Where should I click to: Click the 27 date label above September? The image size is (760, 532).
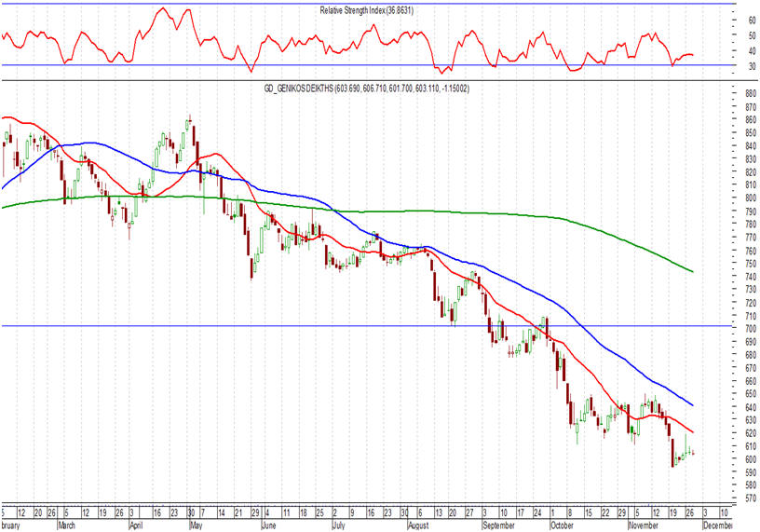point(469,513)
